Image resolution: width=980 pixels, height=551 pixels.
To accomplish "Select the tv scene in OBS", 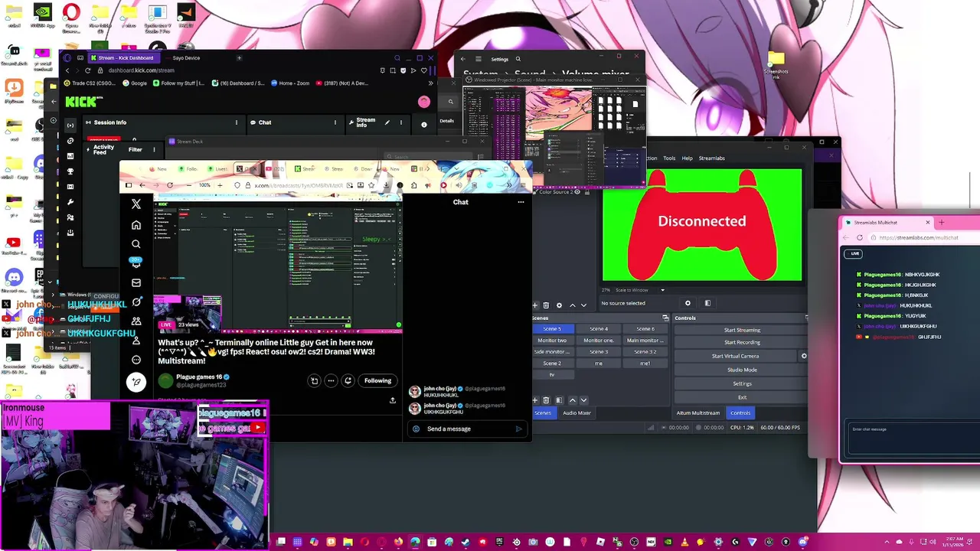I will pyautogui.click(x=552, y=375).
